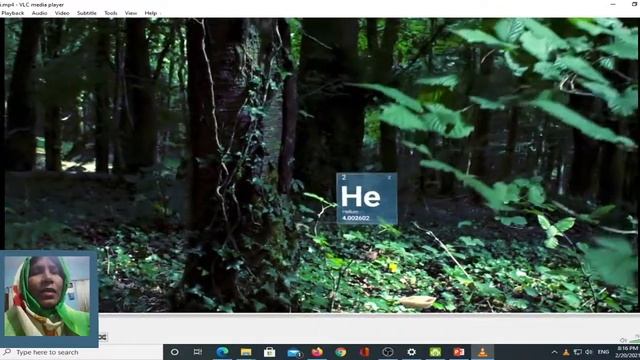Open the Help menu
The height and width of the screenshot is (360, 640).
pyautogui.click(x=151, y=13)
